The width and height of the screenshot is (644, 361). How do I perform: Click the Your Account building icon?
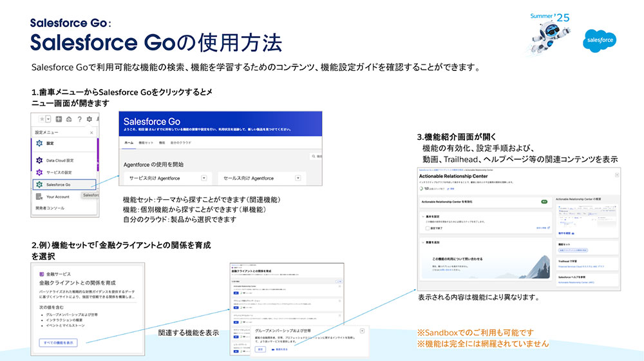coord(39,197)
